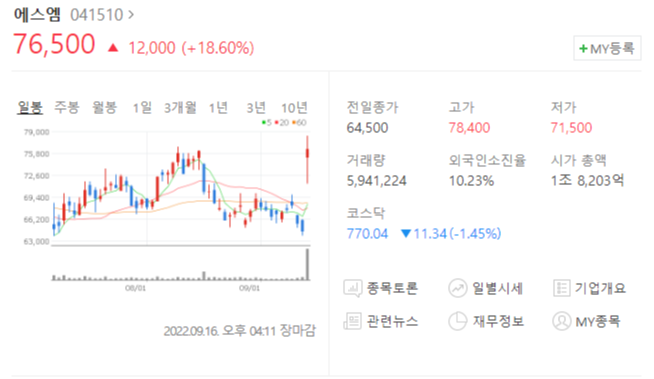
Task: Click the 코스닥 label
Action: click(366, 213)
